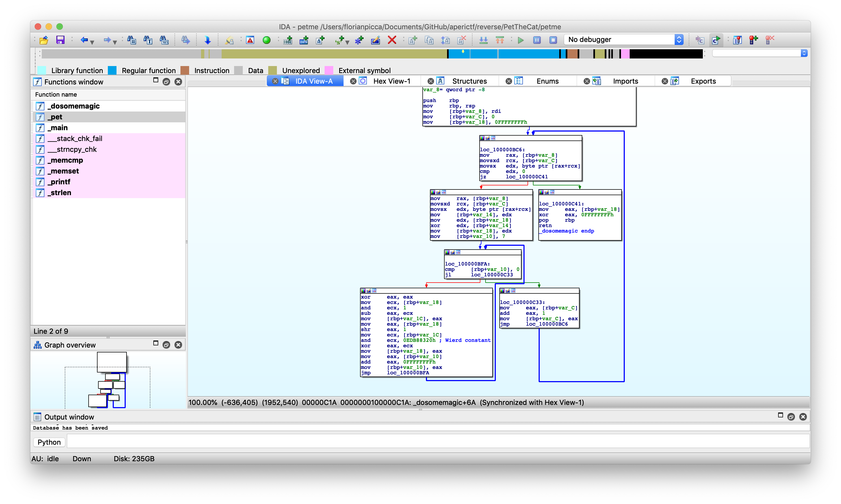Save the database with the floppy icon

(x=60, y=40)
